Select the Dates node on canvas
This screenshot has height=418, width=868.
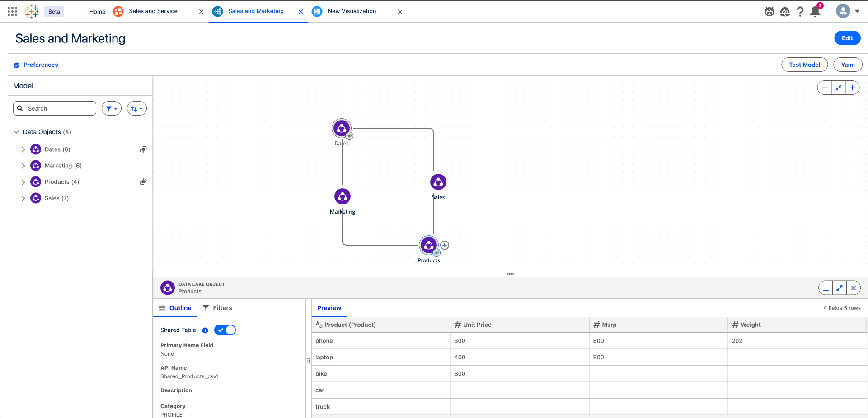pyautogui.click(x=342, y=128)
